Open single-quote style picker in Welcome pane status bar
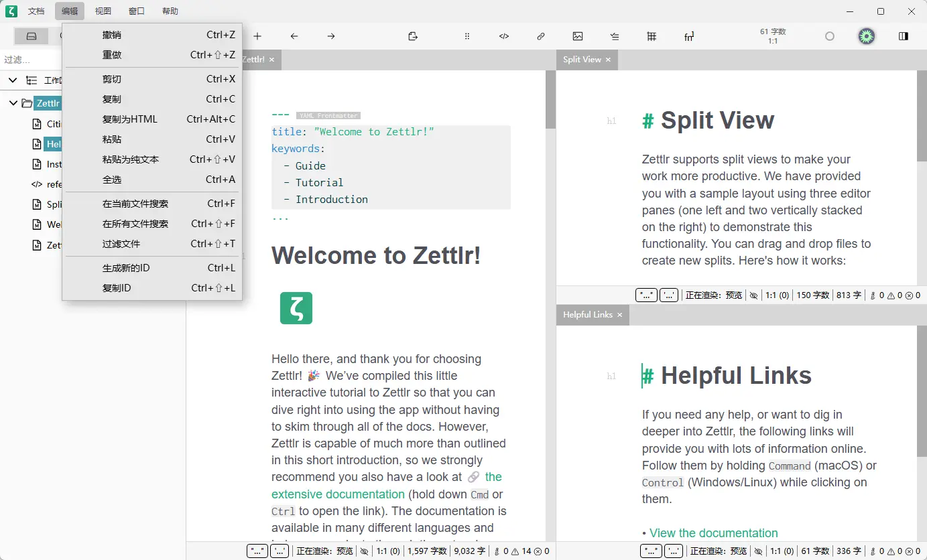Screen dimensions: 927x560 [280, 551]
